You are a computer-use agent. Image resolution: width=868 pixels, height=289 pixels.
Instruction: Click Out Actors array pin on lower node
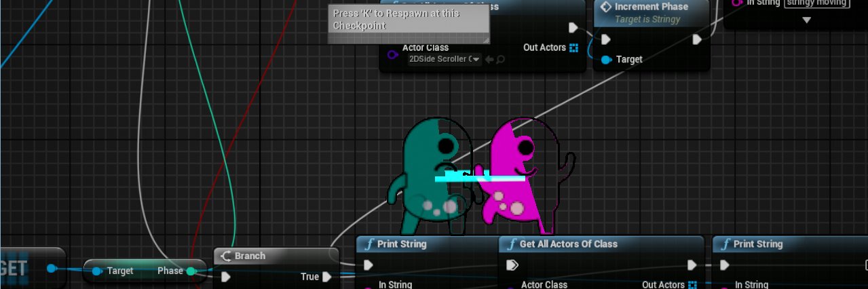pos(692,285)
